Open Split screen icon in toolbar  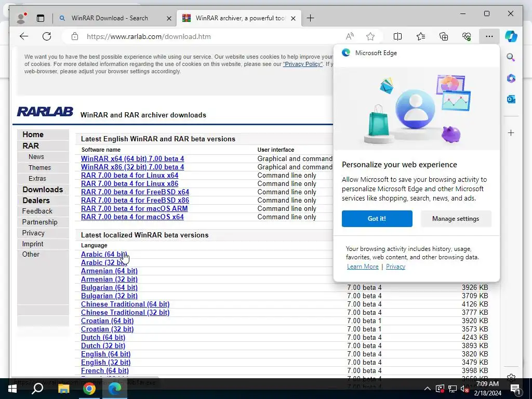point(397,36)
